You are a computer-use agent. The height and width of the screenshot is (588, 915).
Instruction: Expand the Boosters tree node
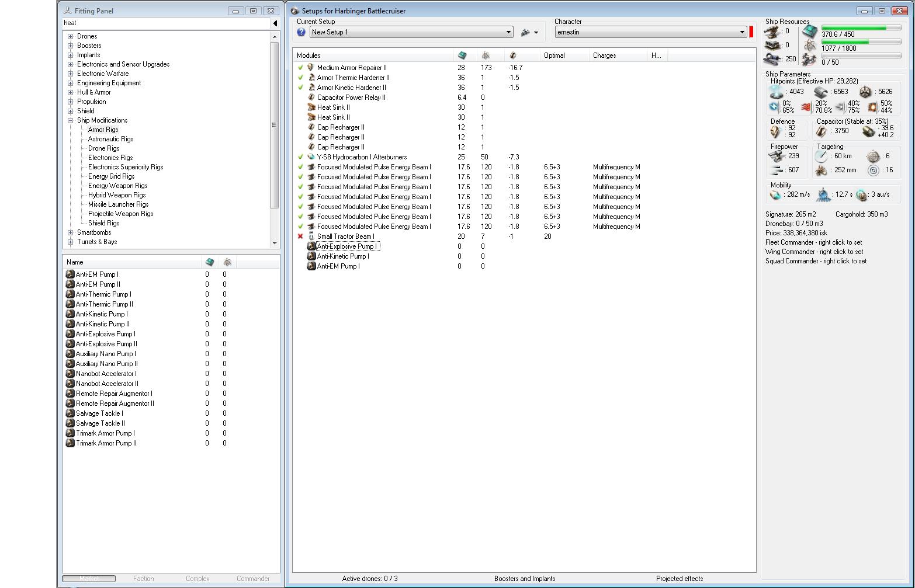click(71, 46)
